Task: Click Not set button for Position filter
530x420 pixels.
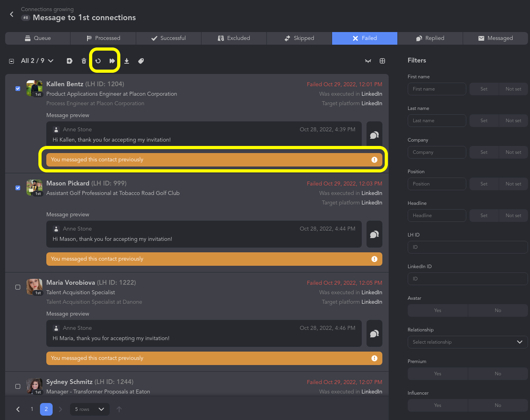Action: 513,184
